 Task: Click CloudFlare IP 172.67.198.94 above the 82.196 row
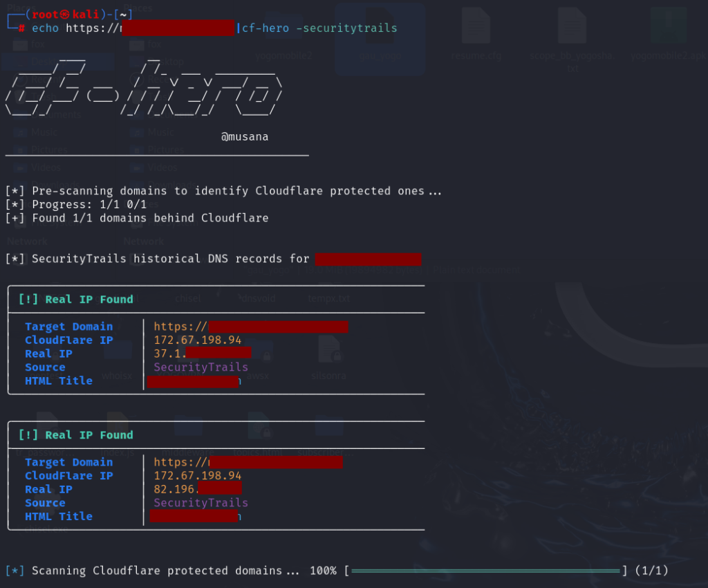198,475
